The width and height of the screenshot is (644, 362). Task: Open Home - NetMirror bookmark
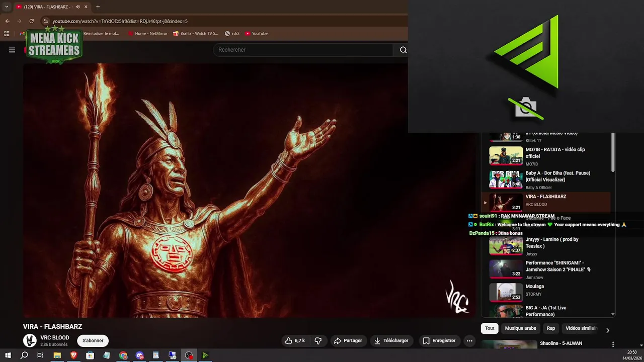tap(147, 34)
